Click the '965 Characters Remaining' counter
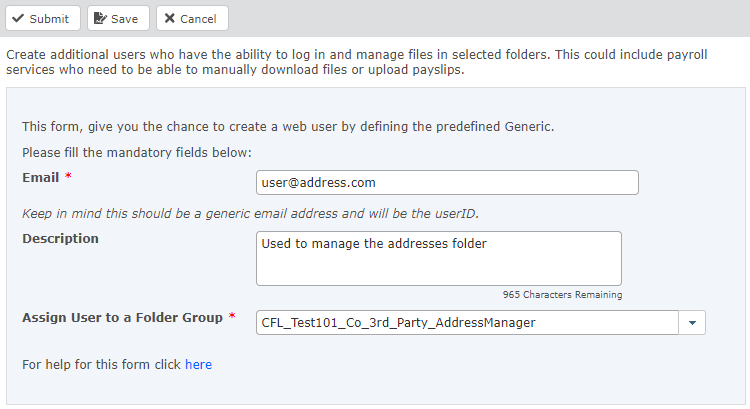Viewport: 750px width, 409px height. [562, 295]
